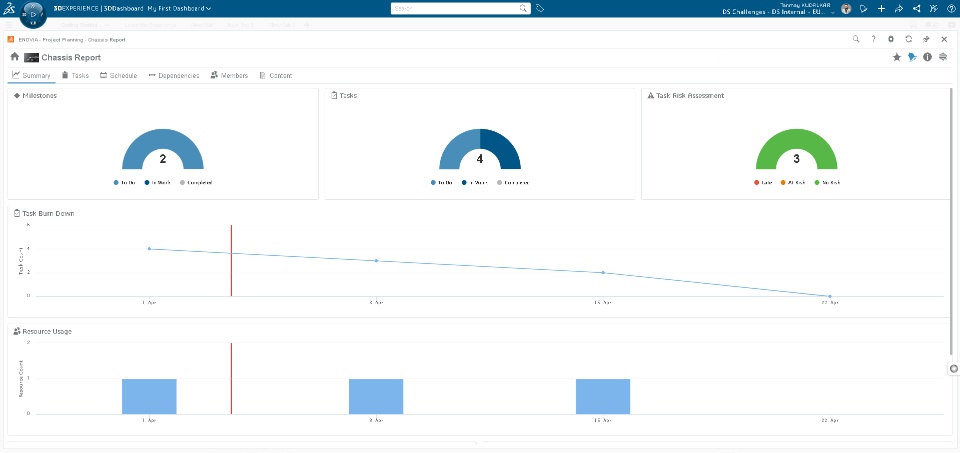Image resolution: width=960 pixels, height=453 pixels.
Task: Open the notifications flag icon
Action: pyautogui.click(x=864, y=9)
